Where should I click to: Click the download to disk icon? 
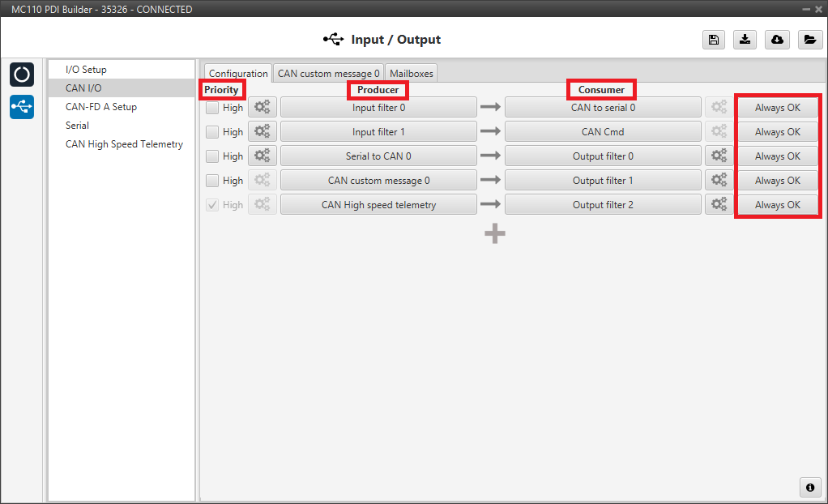tap(745, 40)
